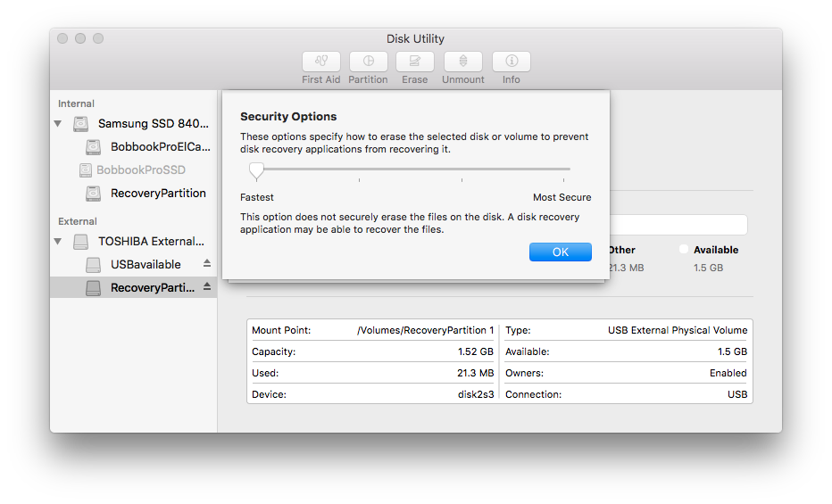Click the Internal sidebar section header
The width and height of the screenshot is (832, 504).
point(77,103)
